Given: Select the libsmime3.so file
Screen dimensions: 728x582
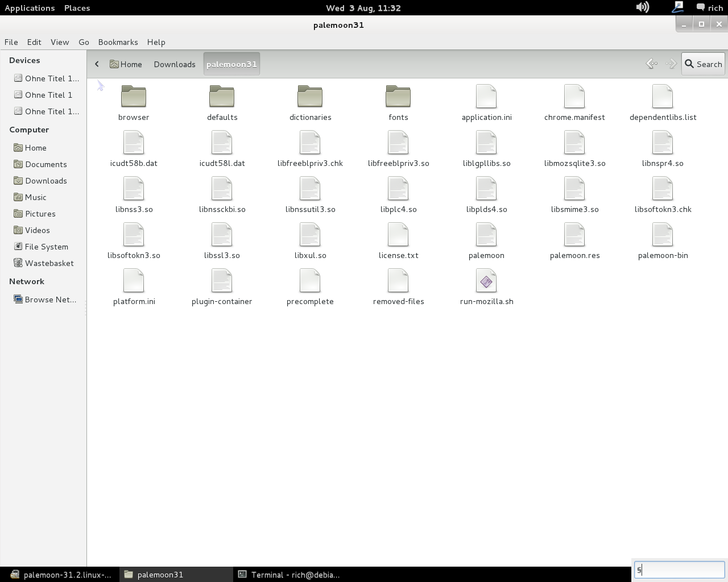Looking at the screenshot, I should (x=574, y=195).
